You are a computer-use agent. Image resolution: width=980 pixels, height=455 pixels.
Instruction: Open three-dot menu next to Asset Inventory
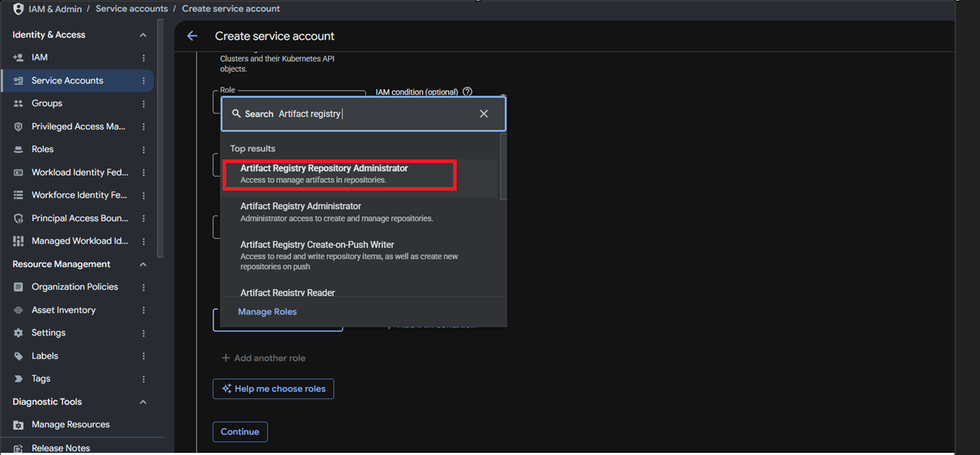pyautogui.click(x=144, y=310)
